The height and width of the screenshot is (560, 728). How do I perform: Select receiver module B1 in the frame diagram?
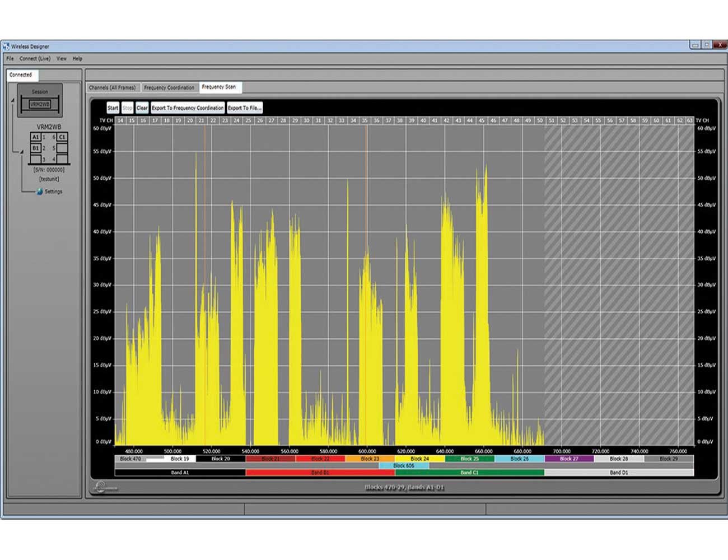pos(35,148)
